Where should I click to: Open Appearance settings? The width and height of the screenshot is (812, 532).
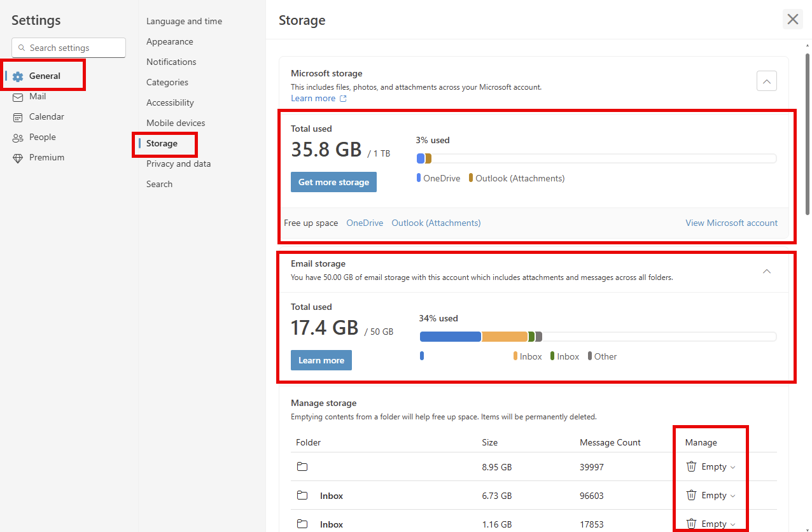tap(170, 41)
